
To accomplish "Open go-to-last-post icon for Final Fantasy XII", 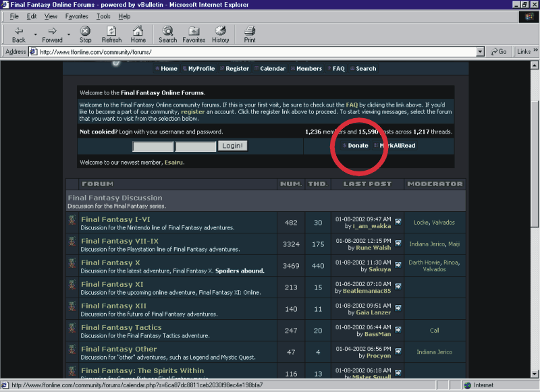I will 398,308.
